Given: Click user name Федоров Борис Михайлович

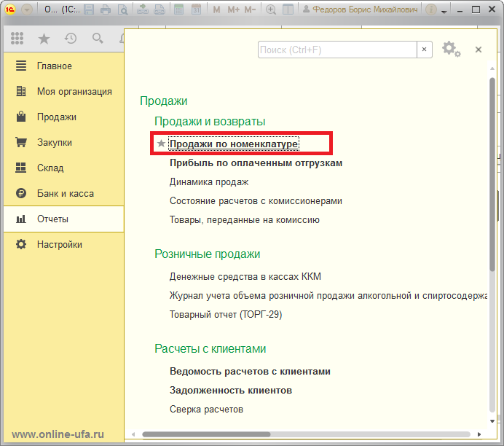Looking at the screenshot, I should click(x=365, y=9).
